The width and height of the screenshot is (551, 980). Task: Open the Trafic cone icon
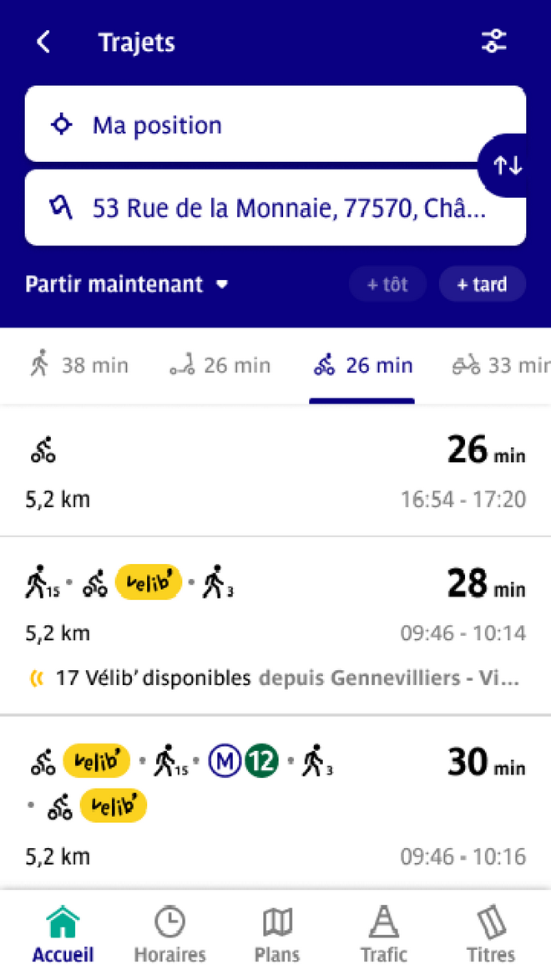click(383, 922)
